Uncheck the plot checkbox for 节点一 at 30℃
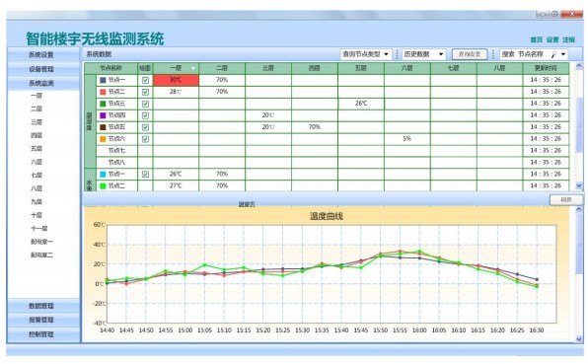Screen dimensions: 588x364 [x=145, y=80]
